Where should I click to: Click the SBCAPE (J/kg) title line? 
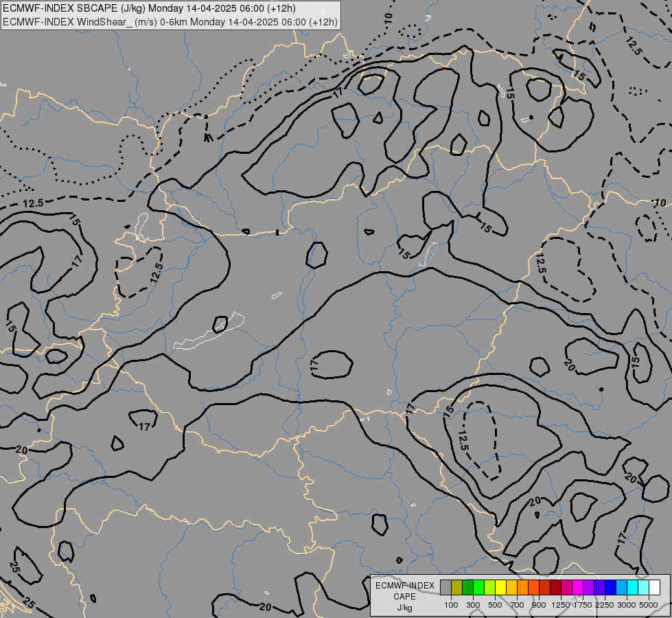click(x=149, y=8)
